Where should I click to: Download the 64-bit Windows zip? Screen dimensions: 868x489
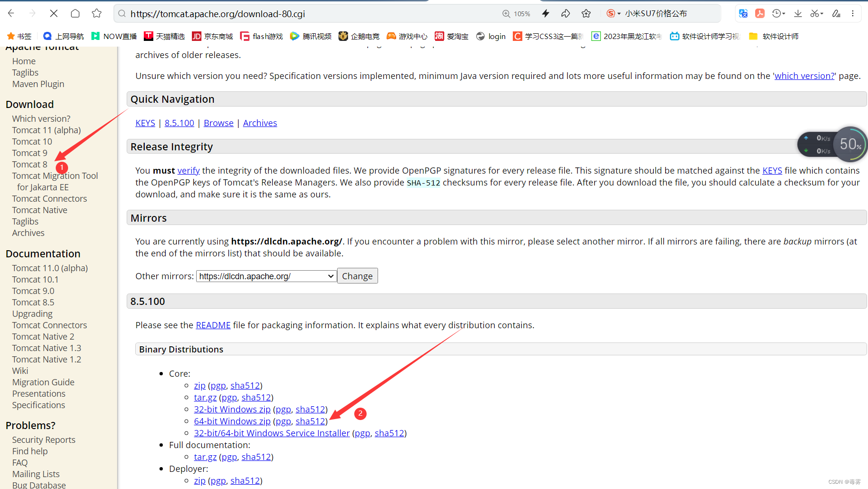pos(232,421)
